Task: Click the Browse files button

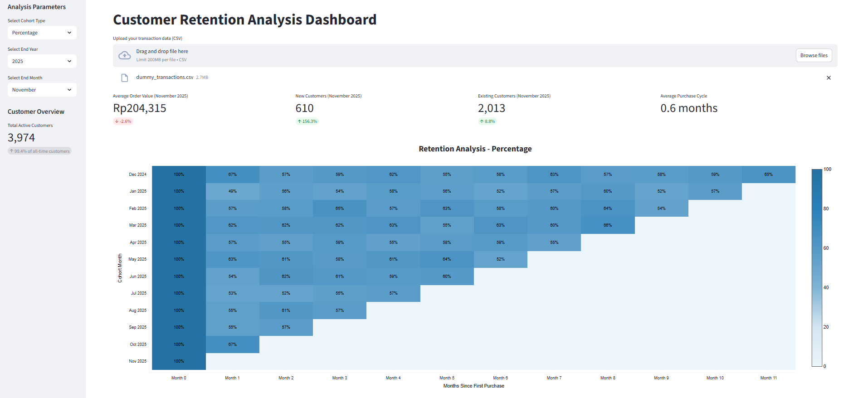Action: coord(814,55)
